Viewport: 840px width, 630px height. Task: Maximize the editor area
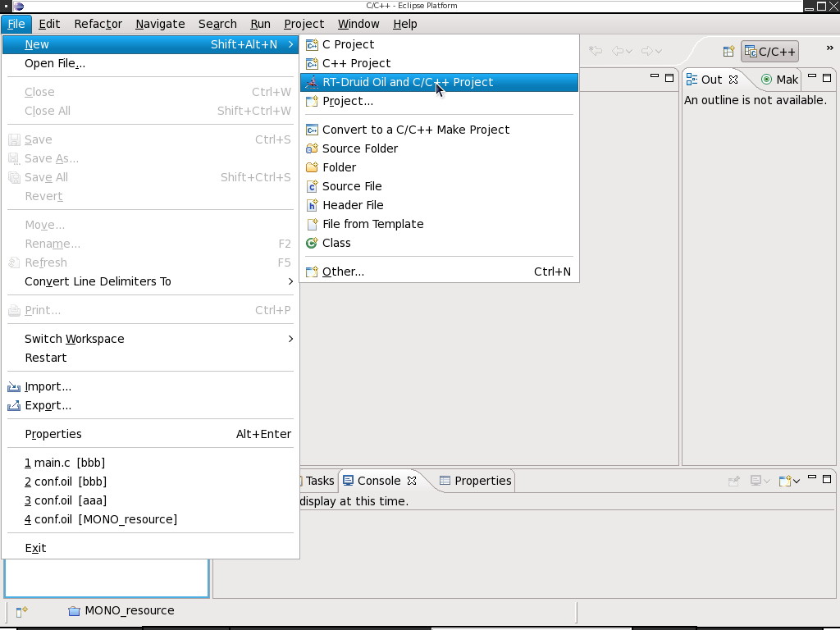(669, 78)
